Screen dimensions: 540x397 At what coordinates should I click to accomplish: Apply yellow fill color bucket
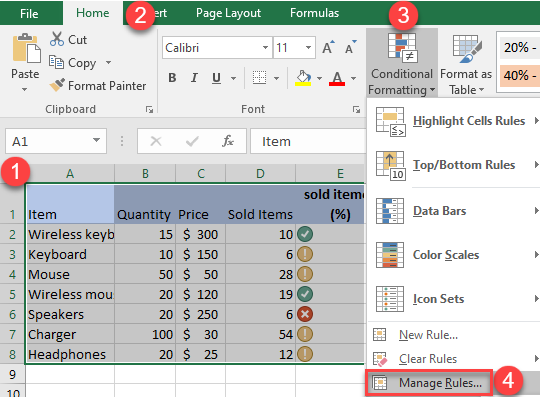[303, 78]
